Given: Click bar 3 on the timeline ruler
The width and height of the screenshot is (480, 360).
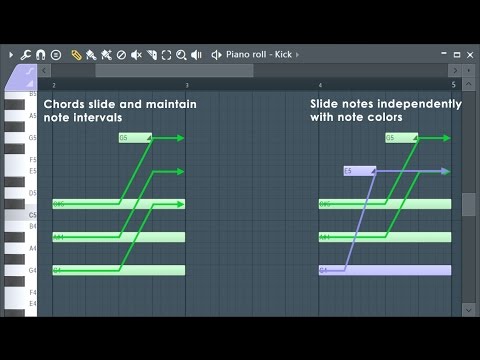Looking at the screenshot, I should pos(187,85).
